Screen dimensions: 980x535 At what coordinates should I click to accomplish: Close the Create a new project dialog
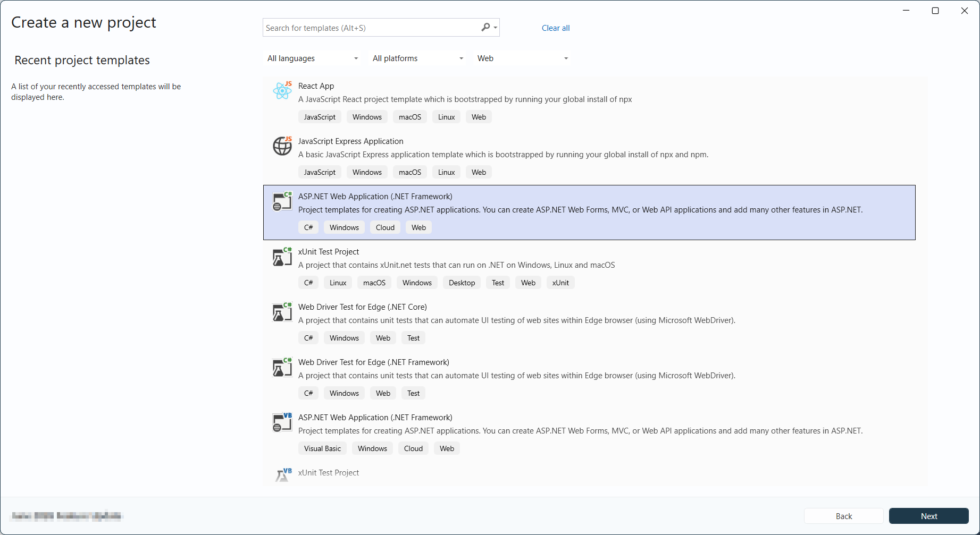click(965, 11)
